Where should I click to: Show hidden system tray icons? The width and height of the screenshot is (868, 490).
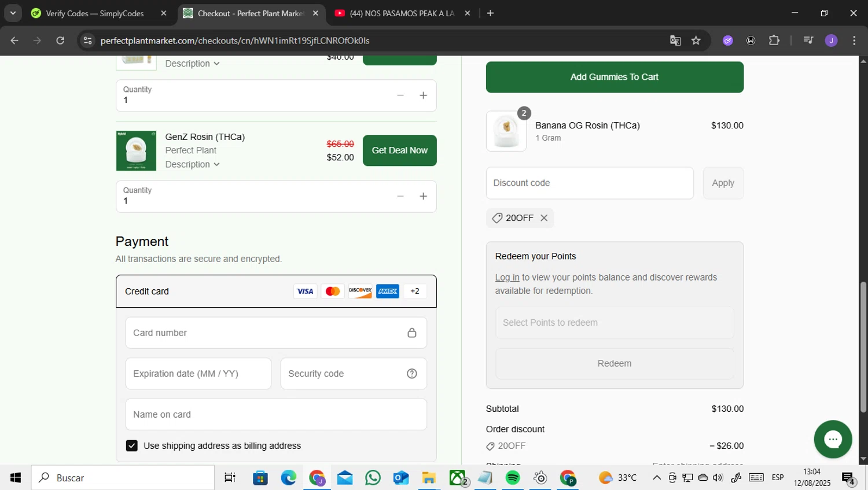pos(657,478)
